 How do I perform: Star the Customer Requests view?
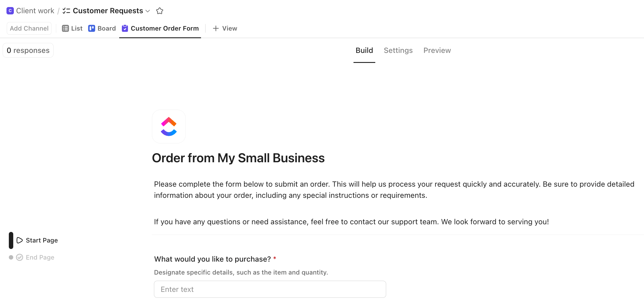[160, 11]
